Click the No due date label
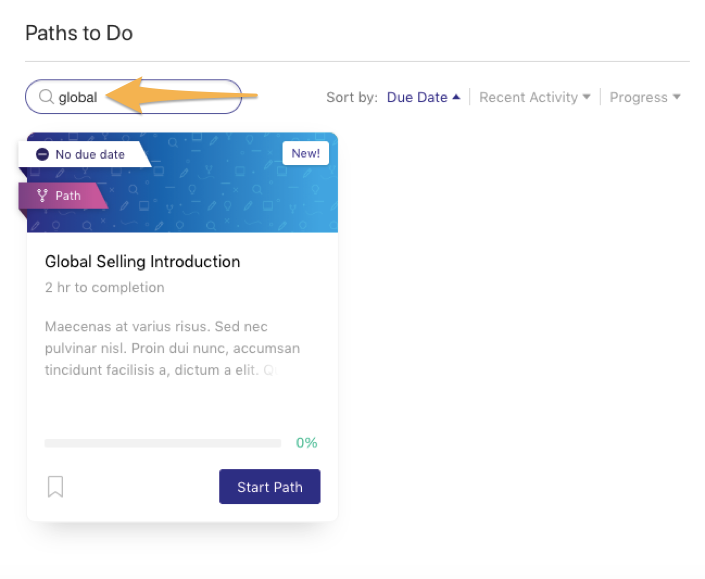This screenshot has height=579, width=705. [x=90, y=154]
